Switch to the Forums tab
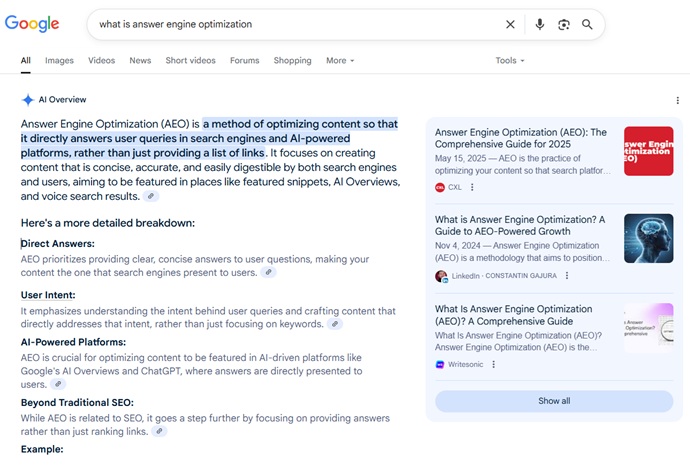The image size is (690, 472). [x=245, y=61]
